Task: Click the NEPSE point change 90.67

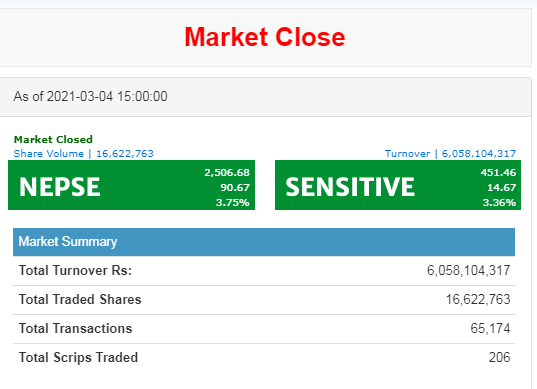Action: tap(235, 187)
